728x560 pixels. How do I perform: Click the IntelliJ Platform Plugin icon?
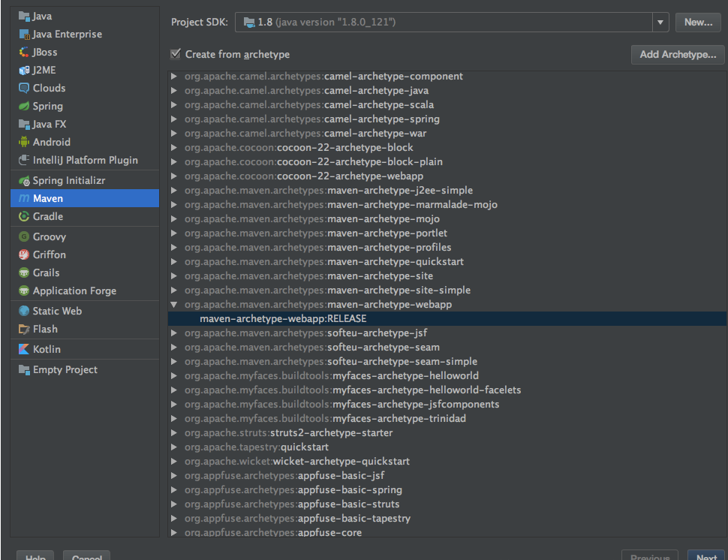pos(24,160)
